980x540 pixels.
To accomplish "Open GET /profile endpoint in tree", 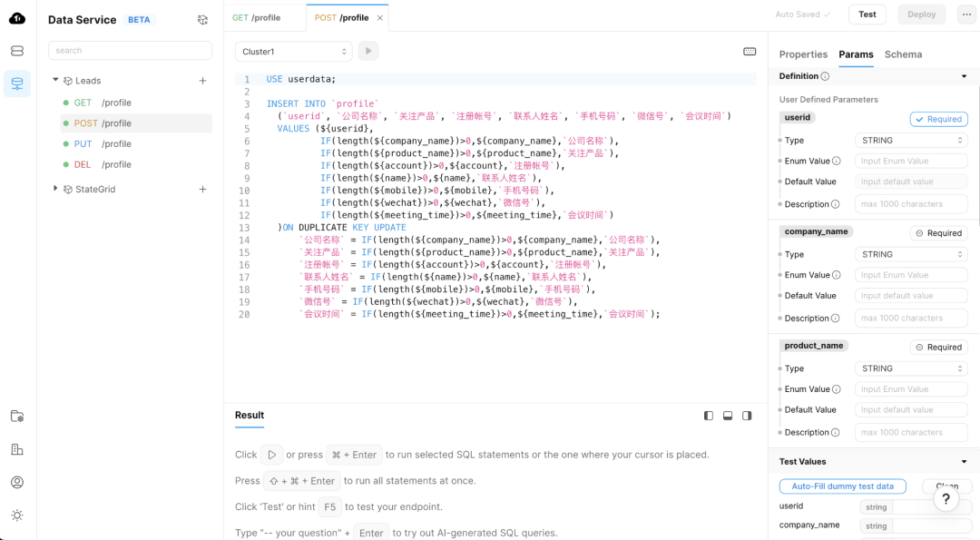I will [x=136, y=103].
